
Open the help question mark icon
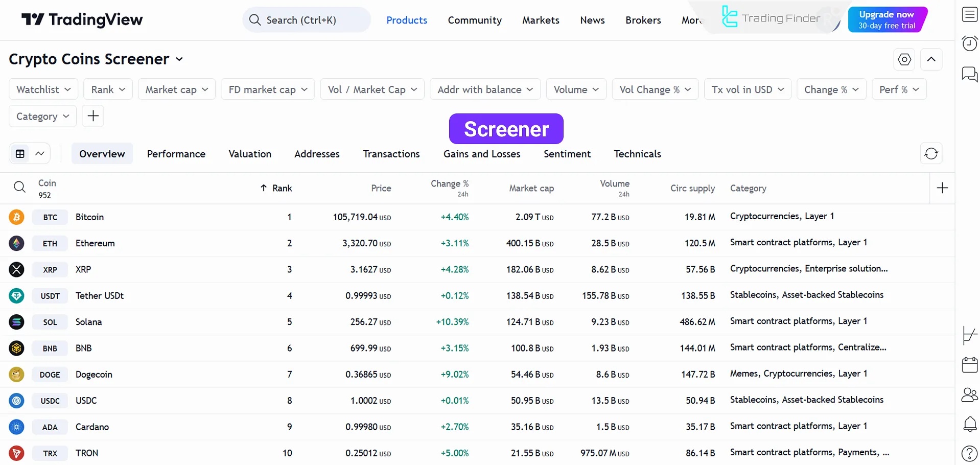tap(969, 453)
